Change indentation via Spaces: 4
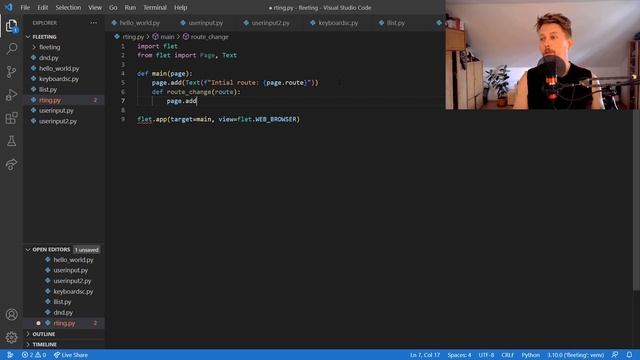Image resolution: width=640 pixels, height=360 pixels. 459,355
